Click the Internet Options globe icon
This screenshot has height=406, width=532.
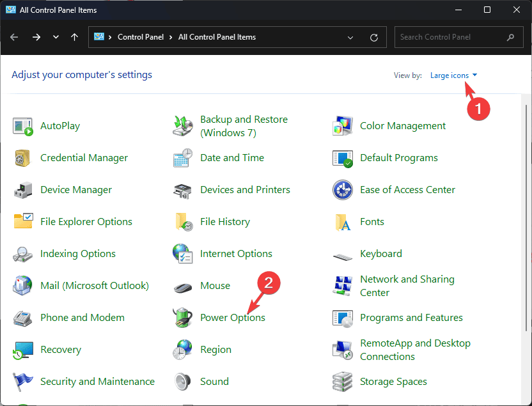(182, 254)
